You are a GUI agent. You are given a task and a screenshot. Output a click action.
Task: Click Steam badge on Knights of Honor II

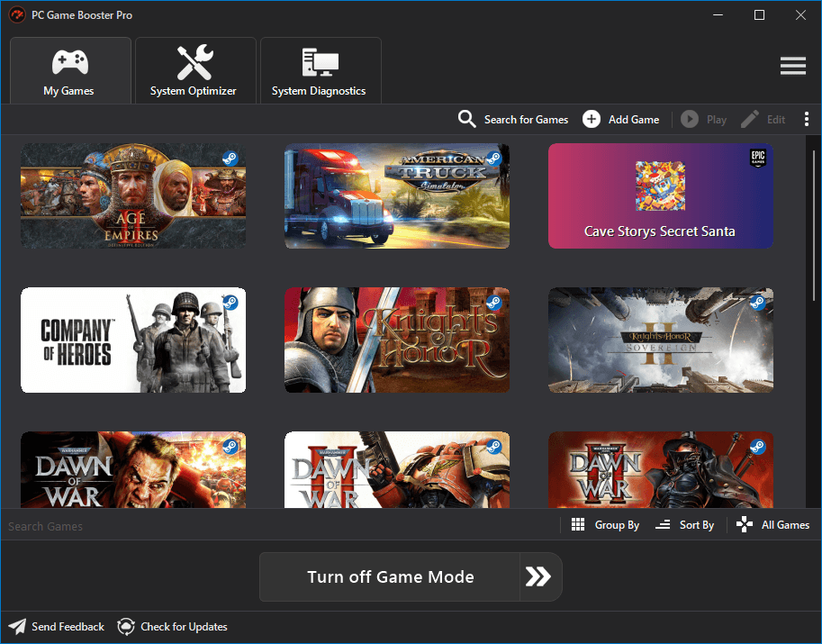[x=757, y=302]
